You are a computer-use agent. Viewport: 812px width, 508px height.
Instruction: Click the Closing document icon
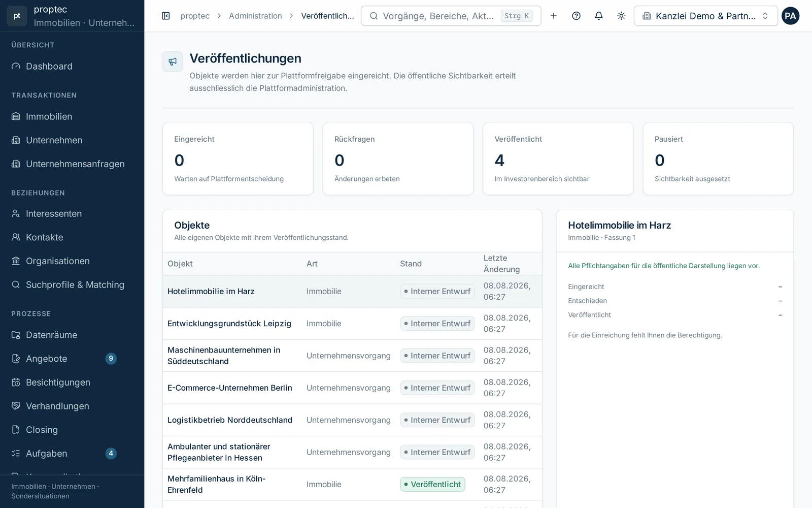pos(16,430)
